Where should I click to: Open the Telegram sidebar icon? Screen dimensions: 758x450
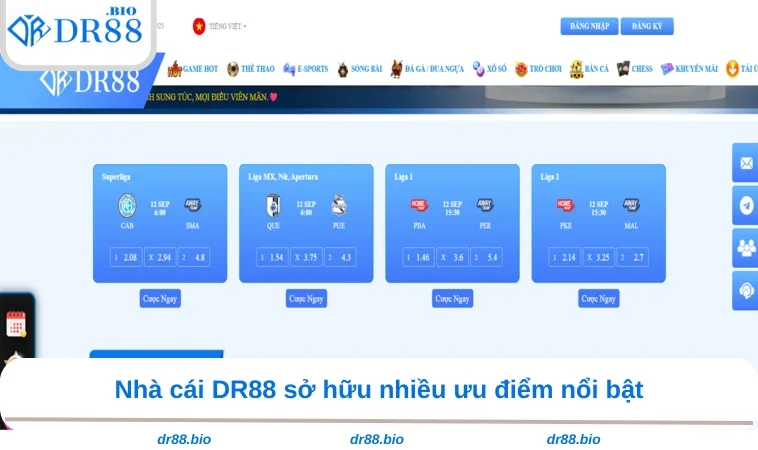[x=746, y=205]
